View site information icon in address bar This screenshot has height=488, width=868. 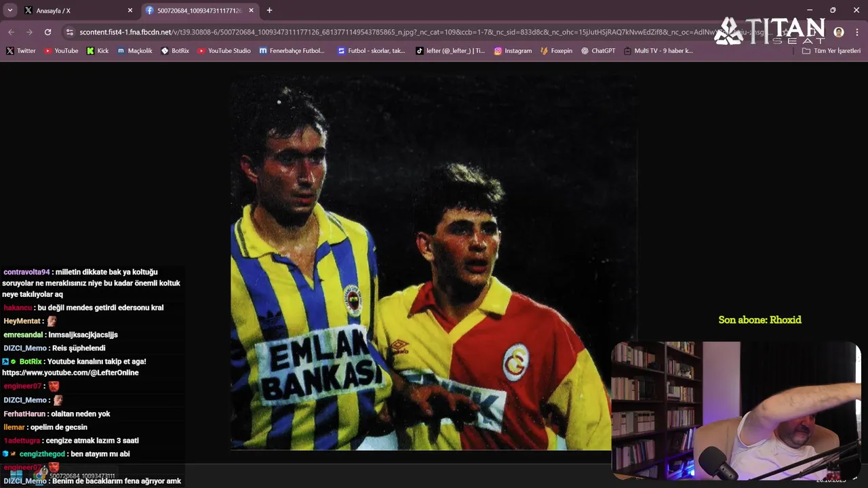(x=69, y=32)
